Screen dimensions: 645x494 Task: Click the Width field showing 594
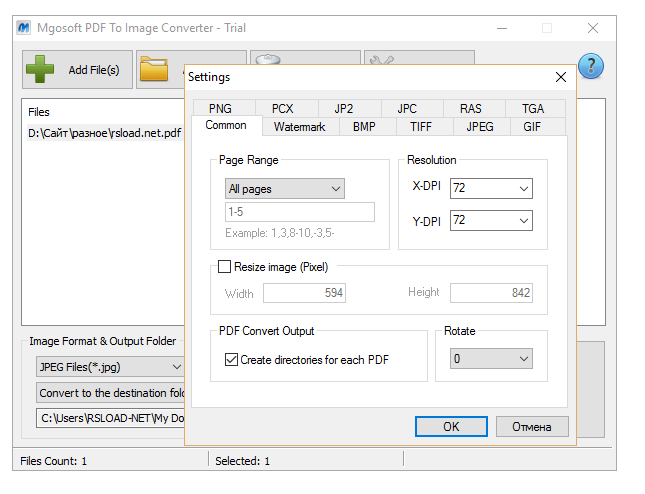tap(304, 293)
